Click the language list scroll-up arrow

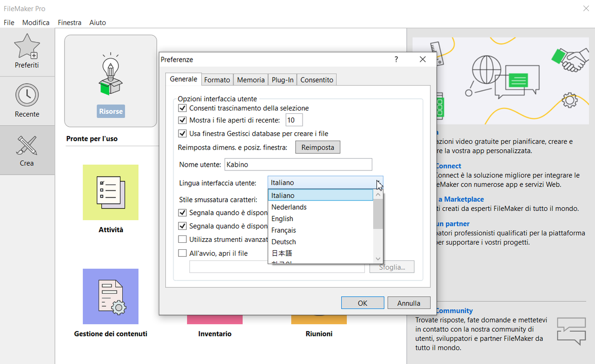[378, 195]
